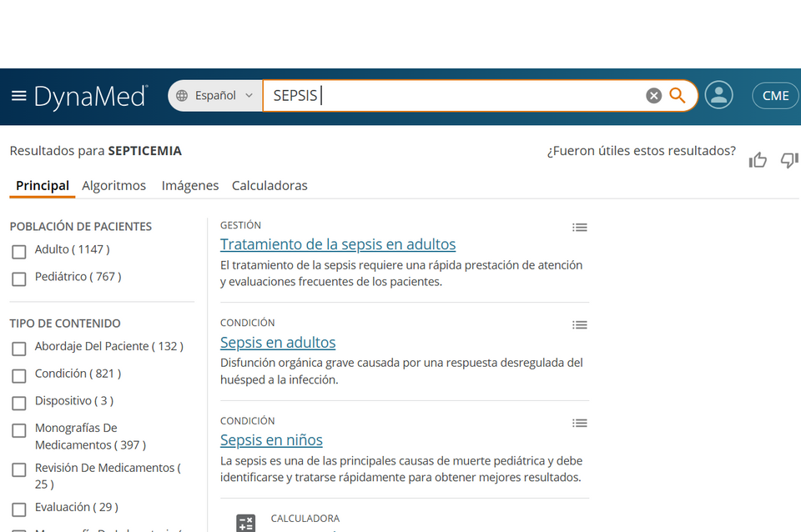801x532 pixels.
Task: Open Tratamiento de la sepsis en adultos link
Action: coord(338,244)
